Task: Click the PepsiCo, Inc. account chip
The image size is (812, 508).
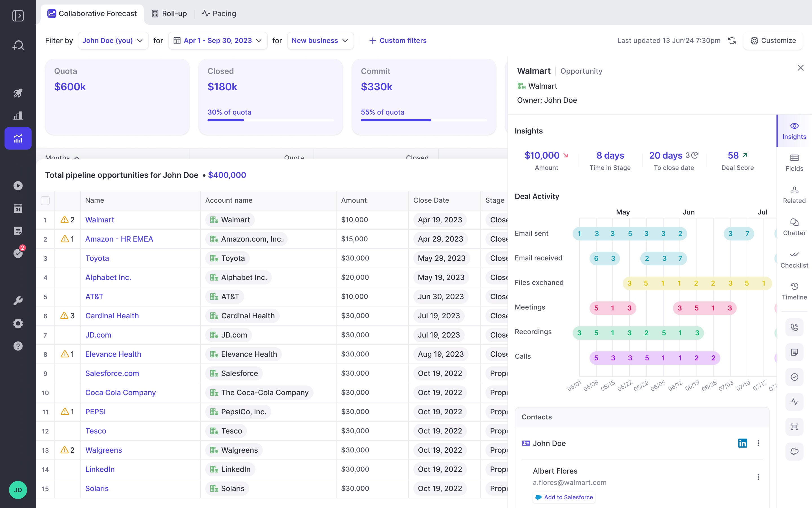Action: (238, 411)
